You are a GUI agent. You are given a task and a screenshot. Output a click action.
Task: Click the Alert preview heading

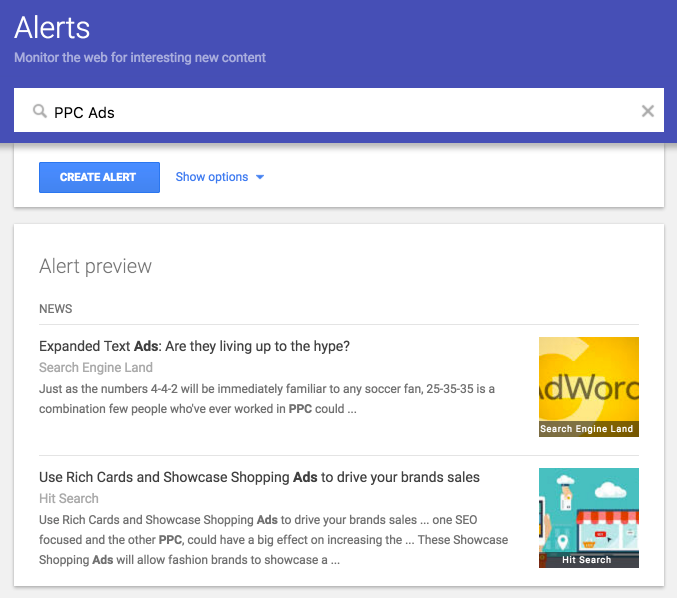[95, 266]
